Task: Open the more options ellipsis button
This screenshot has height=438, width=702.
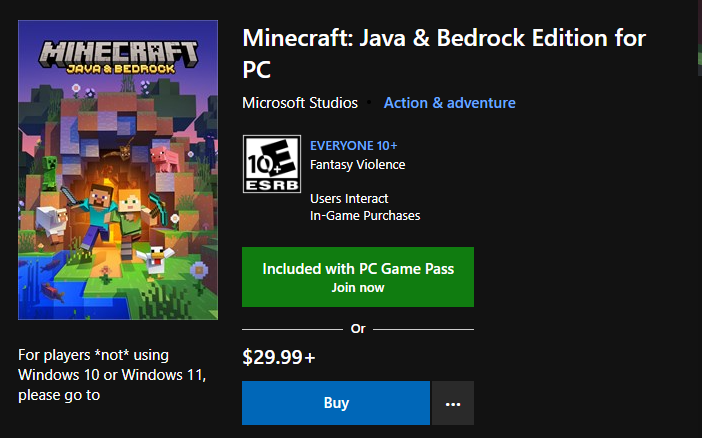Action: [453, 403]
